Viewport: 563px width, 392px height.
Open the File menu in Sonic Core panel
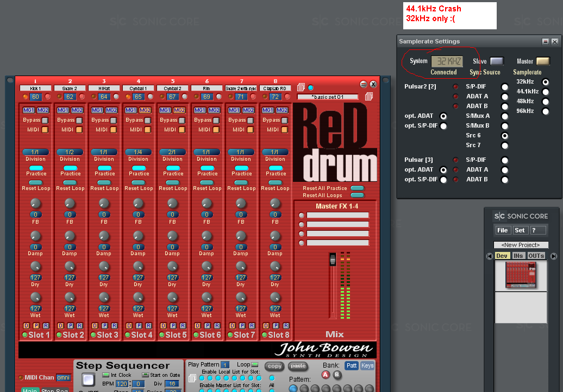coord(502,230)
